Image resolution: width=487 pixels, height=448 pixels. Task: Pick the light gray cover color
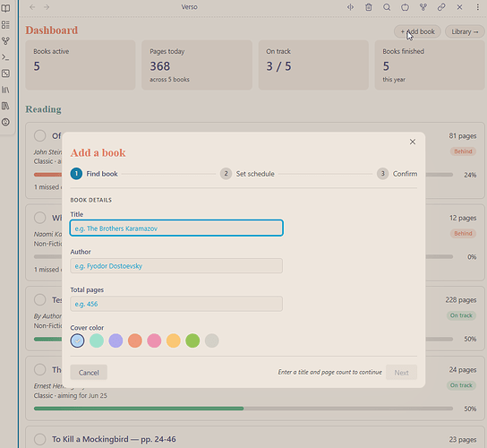coord(212,340)
